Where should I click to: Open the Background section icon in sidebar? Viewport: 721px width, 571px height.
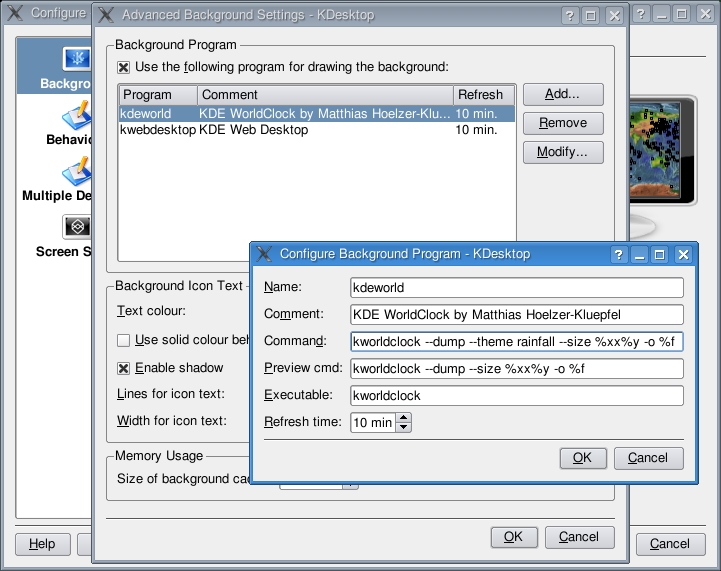76,59
